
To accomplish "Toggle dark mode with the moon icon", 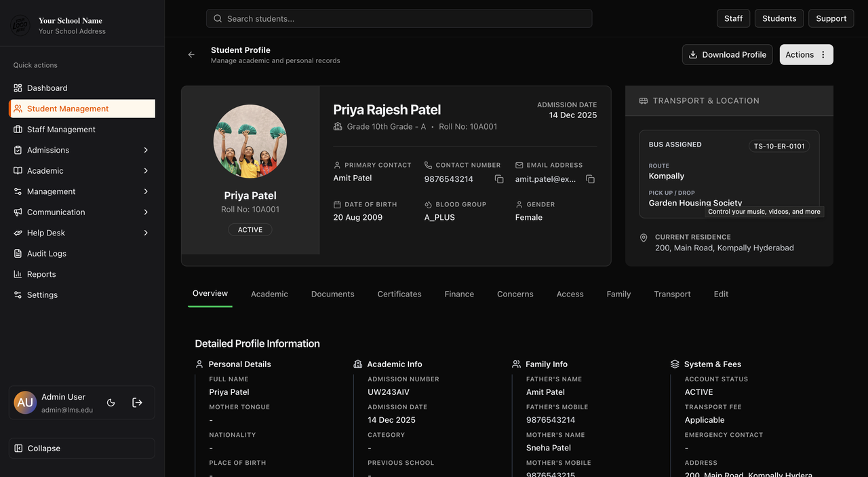I will (111, 402).
